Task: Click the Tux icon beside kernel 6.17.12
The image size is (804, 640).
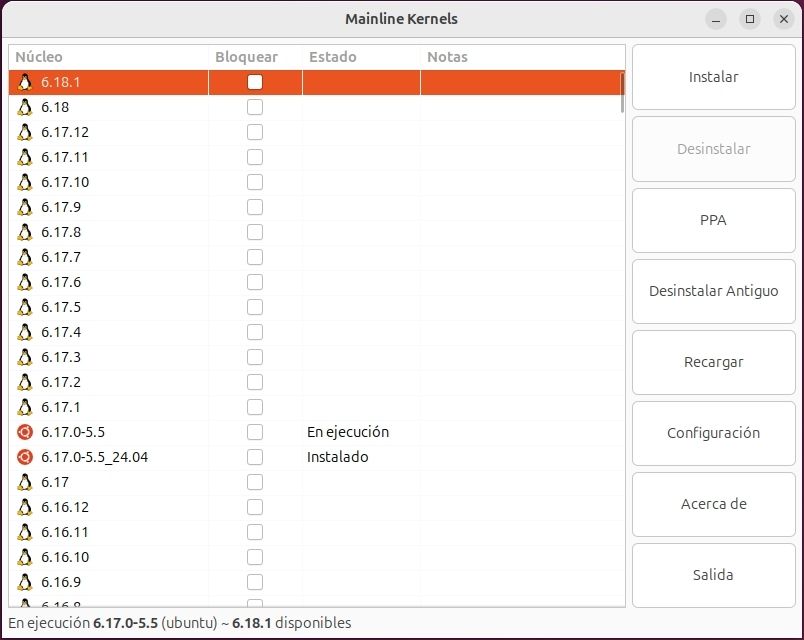Action: pyautogui.click(x=24, y=132)
